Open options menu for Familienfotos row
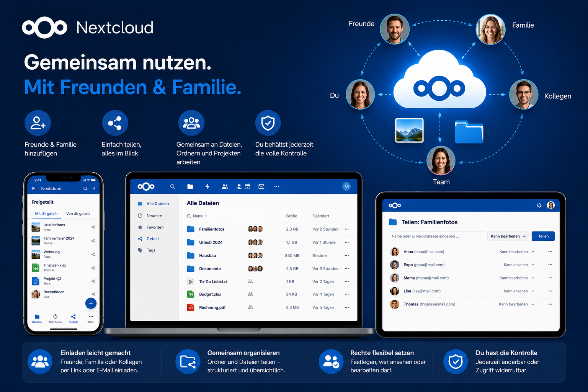Viewport: 588px width, 392px height. point(347,229)
